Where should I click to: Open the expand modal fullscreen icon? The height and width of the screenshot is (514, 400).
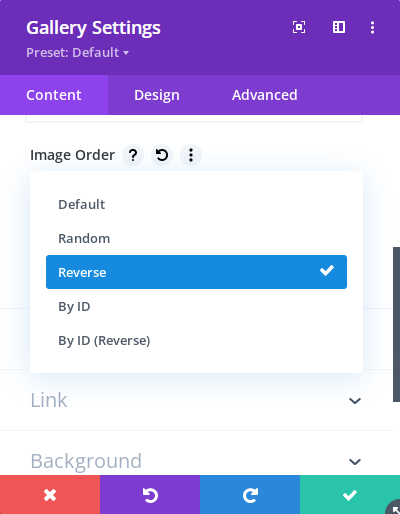pos(299,27)
